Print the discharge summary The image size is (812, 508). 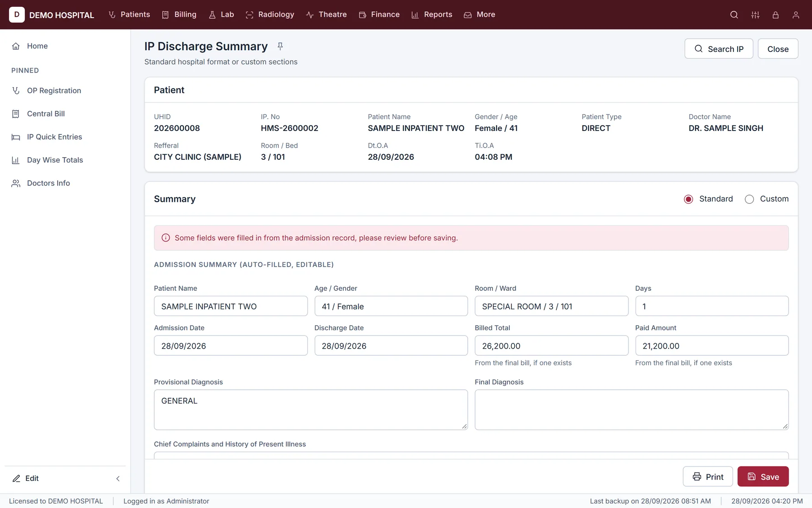click(707, 476)
